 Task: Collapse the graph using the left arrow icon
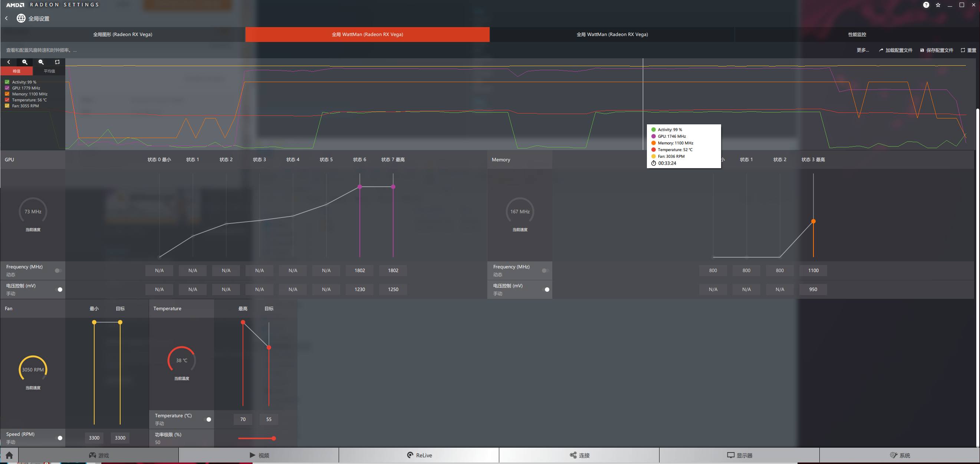point(9,62)
